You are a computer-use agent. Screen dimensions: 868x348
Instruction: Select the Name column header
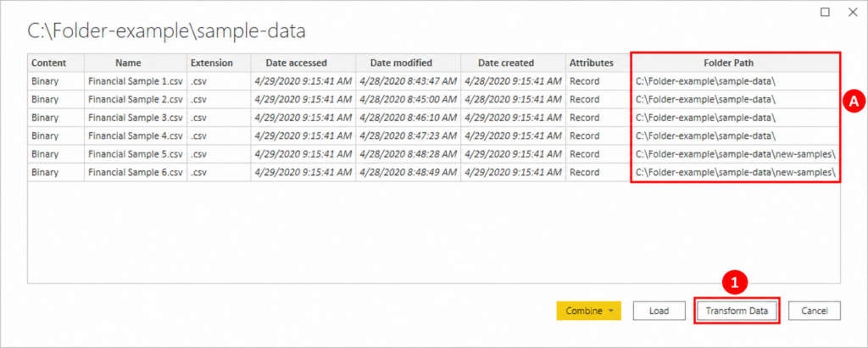click(136, 63)
